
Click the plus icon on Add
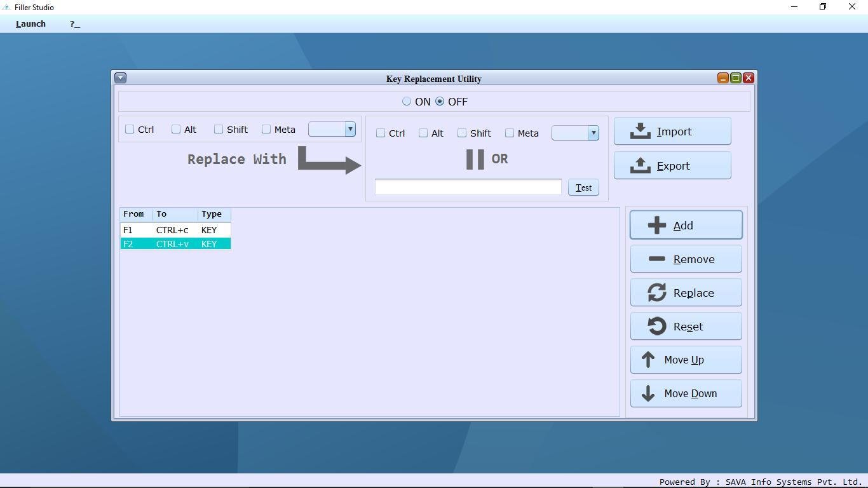click(657, 226)
